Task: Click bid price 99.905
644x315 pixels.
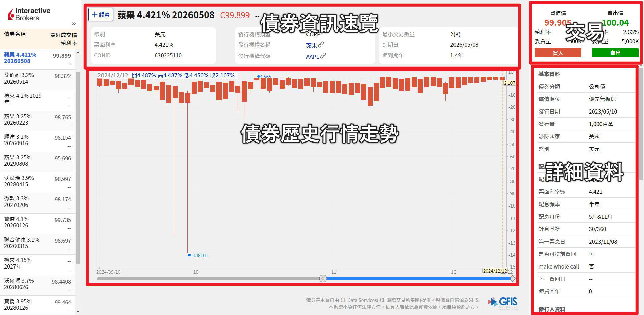Action: (558, 23)
